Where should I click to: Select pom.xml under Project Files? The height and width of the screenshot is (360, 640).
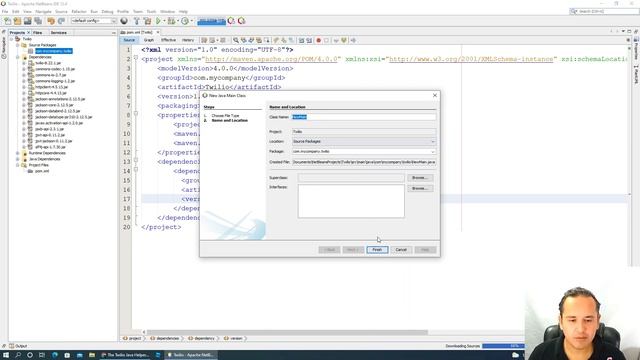pyautogui.click(x=41, y=171)
